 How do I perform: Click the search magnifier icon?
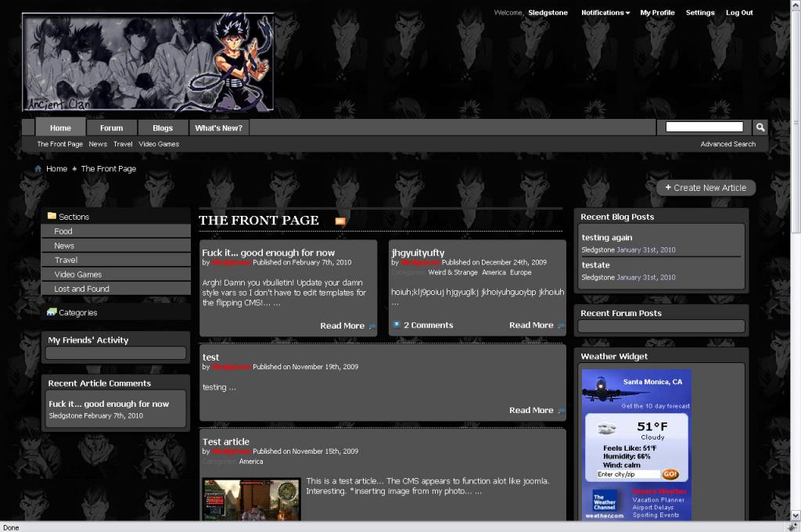pyautogui.click(x=760, y=128)
